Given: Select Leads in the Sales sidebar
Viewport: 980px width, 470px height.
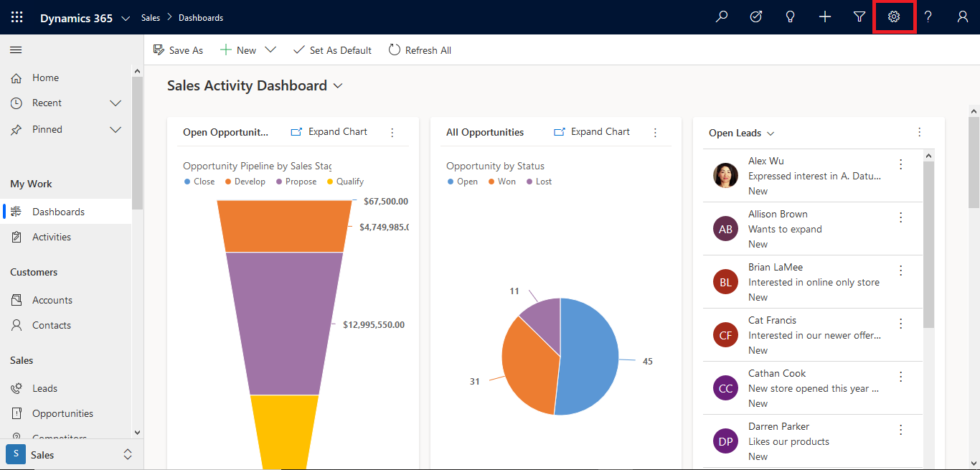Looking at the screenshot, I should (x=44, y=387).
